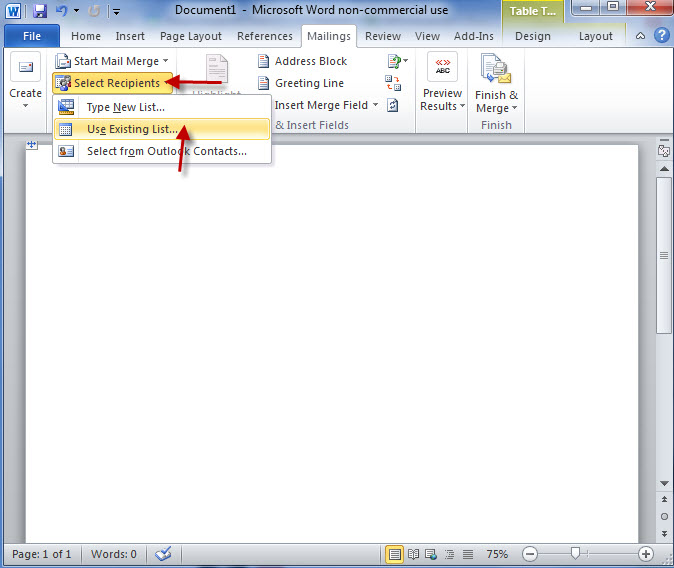The image size is (674, 568).
Task: Click the redo icon in Quick Access toolbar
Action: coord(94,11)
